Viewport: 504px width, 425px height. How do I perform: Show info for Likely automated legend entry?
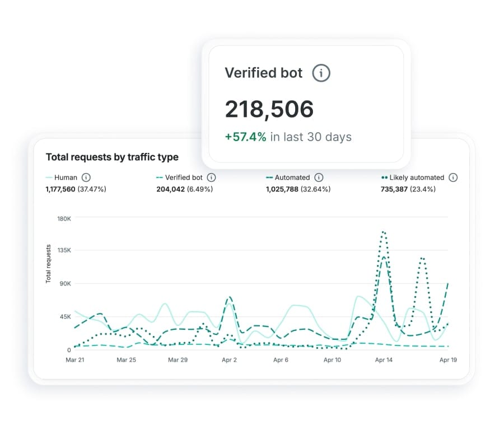pyautogui.click(x=453, y=178)
